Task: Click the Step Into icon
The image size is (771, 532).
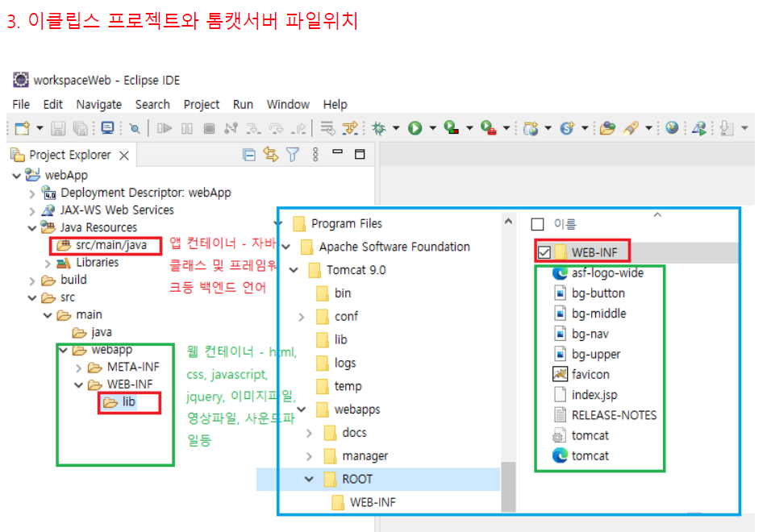Action: click(x=253, y=128)
